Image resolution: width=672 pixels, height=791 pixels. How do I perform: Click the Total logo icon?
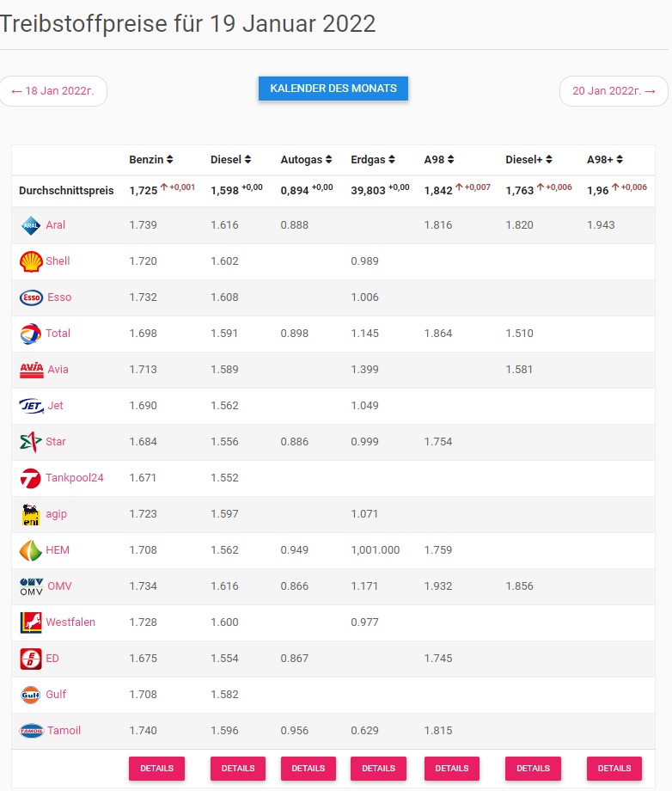tap(31, 334)
